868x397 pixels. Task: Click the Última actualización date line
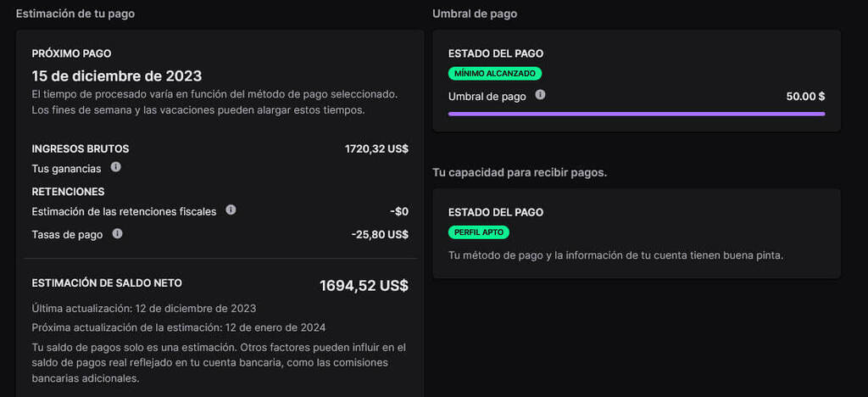(x=144, y=309)
